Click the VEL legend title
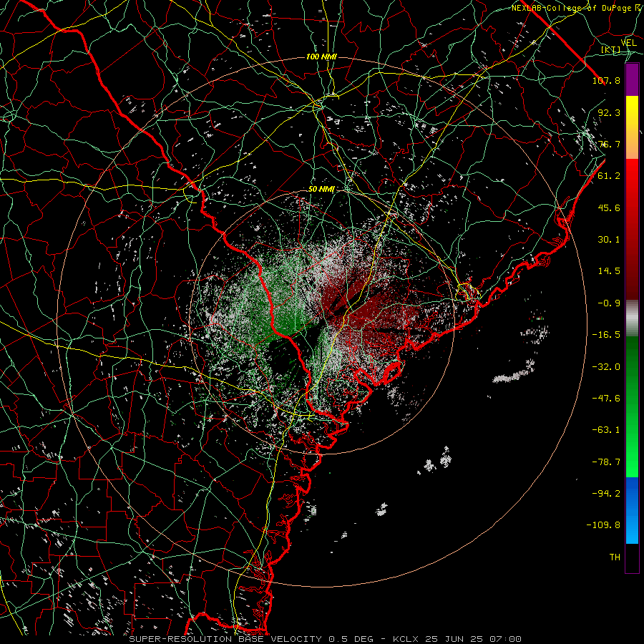644x644 pixels. pos(628,43)
